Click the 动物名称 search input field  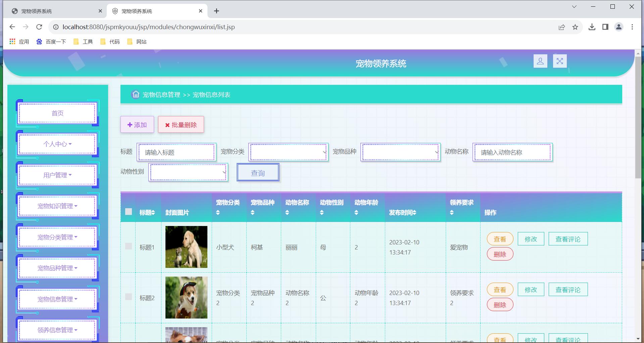(x=512, y=152)
